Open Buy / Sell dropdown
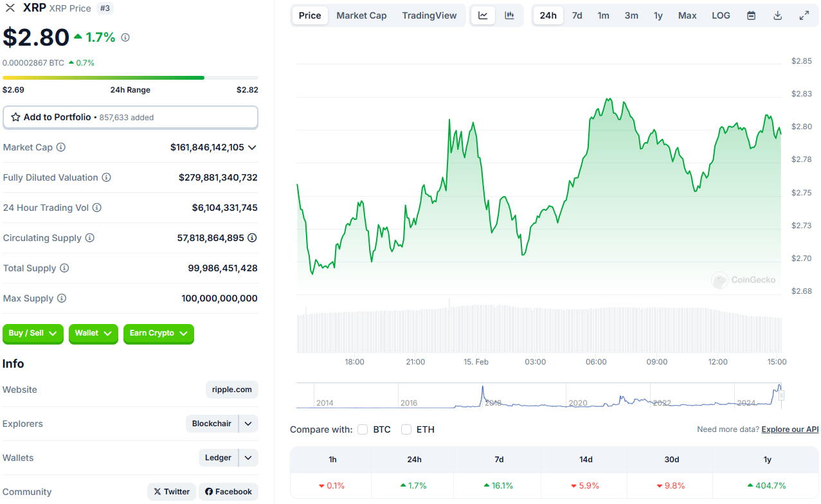This screenshot has width=821, height=504. coord(33,334)
